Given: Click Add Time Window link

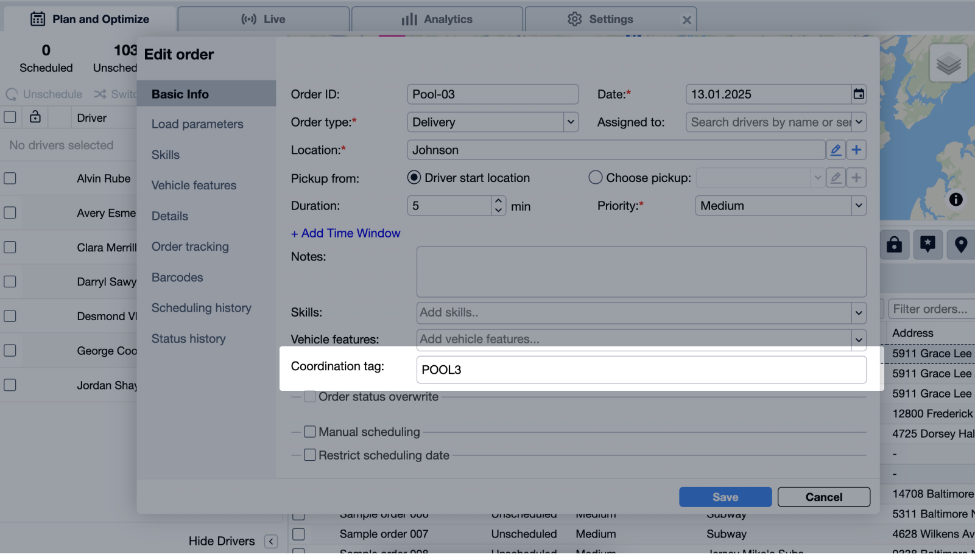Looking at the screenshot, I should click(x=345, y=234).
